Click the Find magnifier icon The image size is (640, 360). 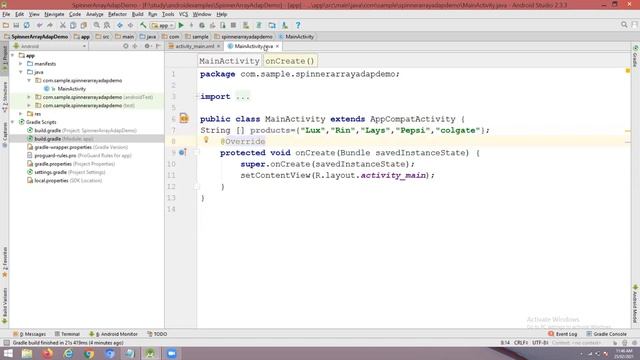[96, 25]
